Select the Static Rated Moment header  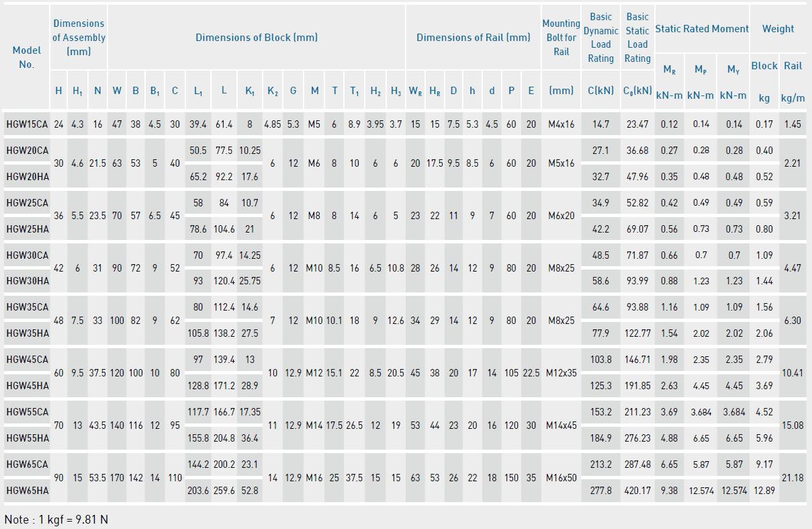coord(702,29)
